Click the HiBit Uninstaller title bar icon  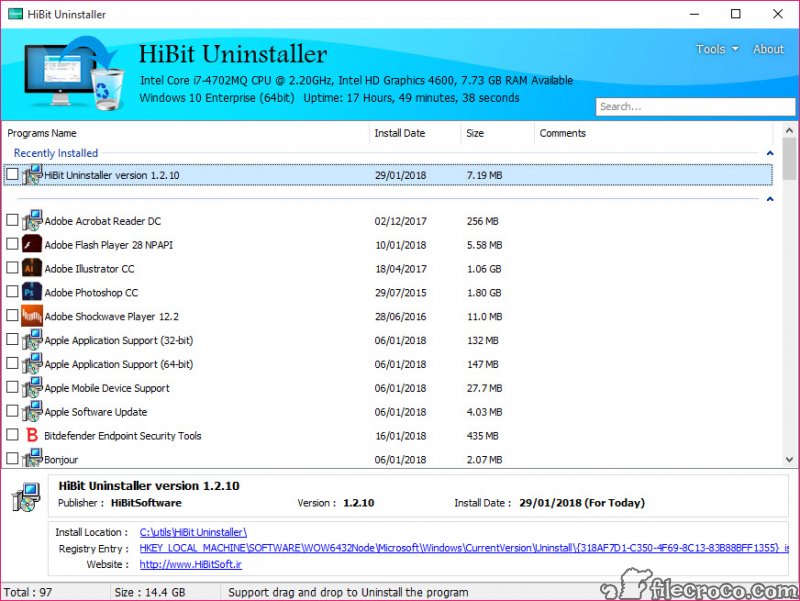pyautogui.click(x=15, y=14)
